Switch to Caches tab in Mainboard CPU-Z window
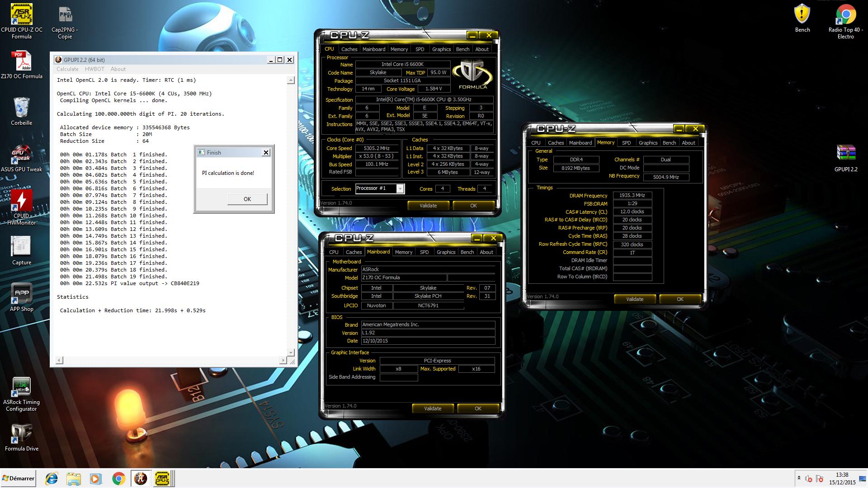 (354, 252)
